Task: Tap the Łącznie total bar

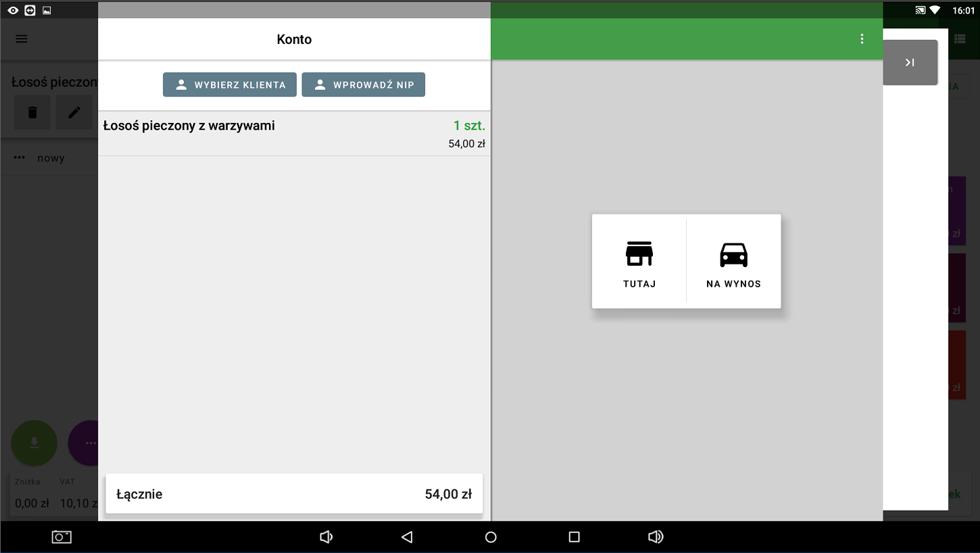Action: (x=294, y=494)
